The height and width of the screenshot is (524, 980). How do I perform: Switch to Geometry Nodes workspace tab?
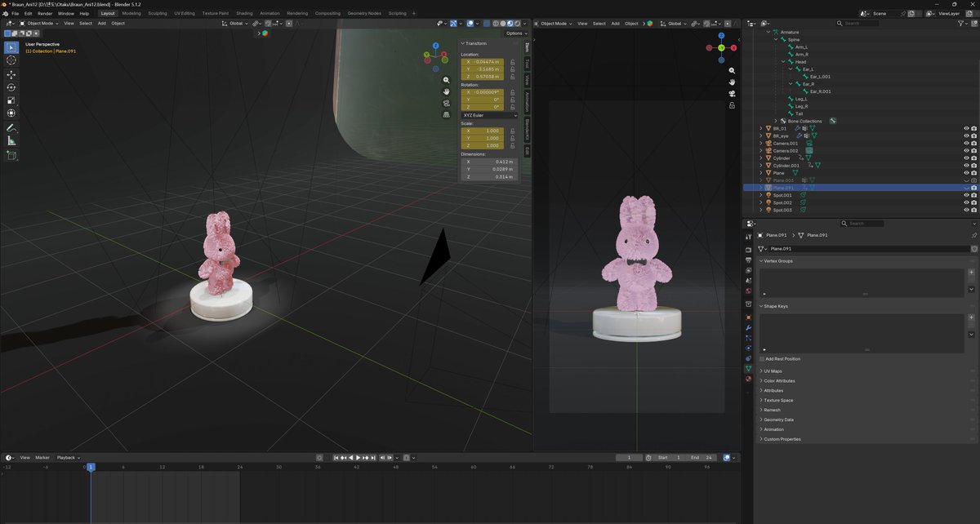pos(364,13)
